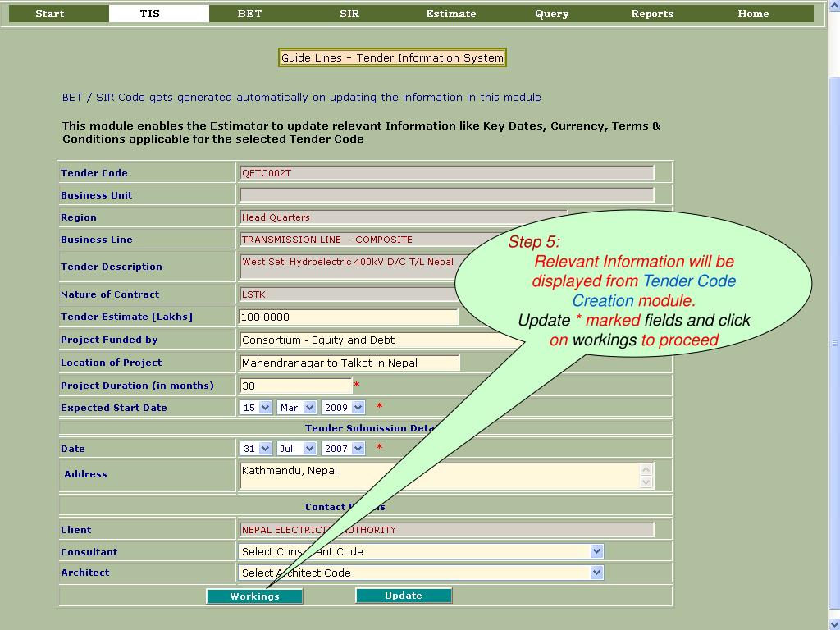Go to the Home tab
Image resolution: width=840 pixels, height=630 pixels.
[753, 13]
